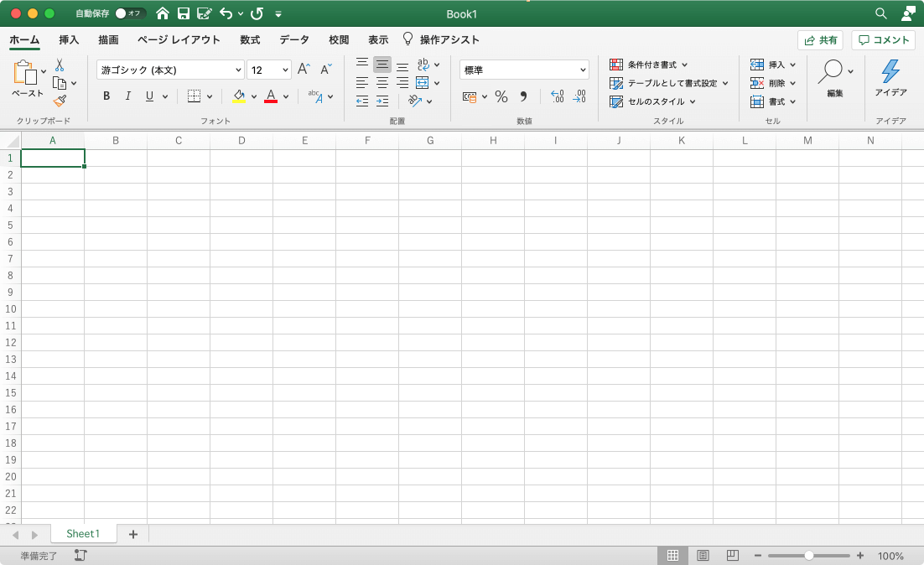
Task: Toggle Italic formatting
Action: point(128,96)
